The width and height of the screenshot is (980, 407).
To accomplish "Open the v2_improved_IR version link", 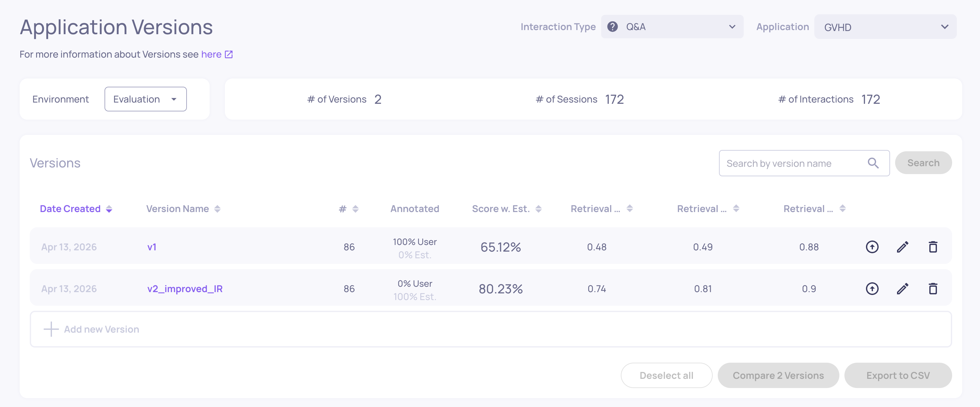I will tap(185, 289).
